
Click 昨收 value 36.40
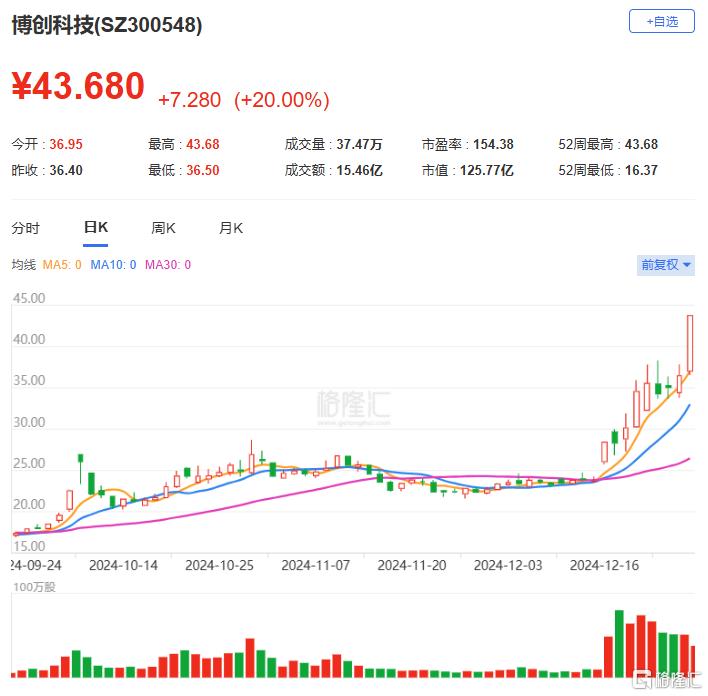[66, 170]
